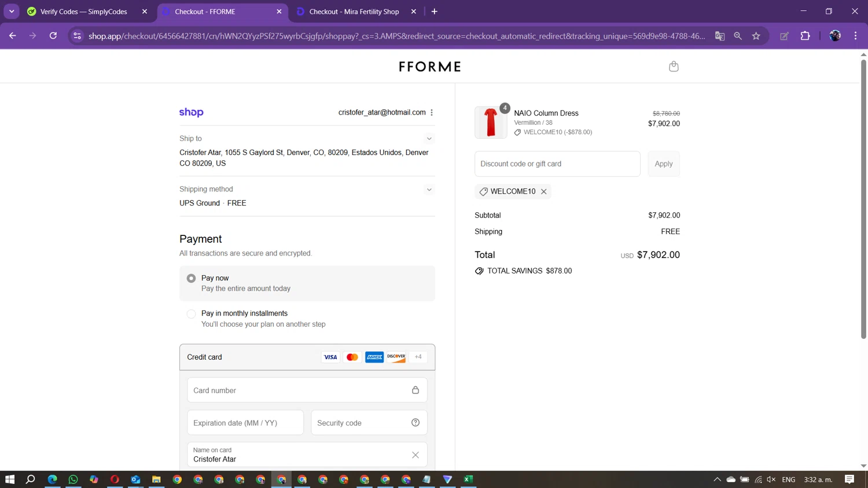
Task: Focus the Card number field
Action: [307, 390]
